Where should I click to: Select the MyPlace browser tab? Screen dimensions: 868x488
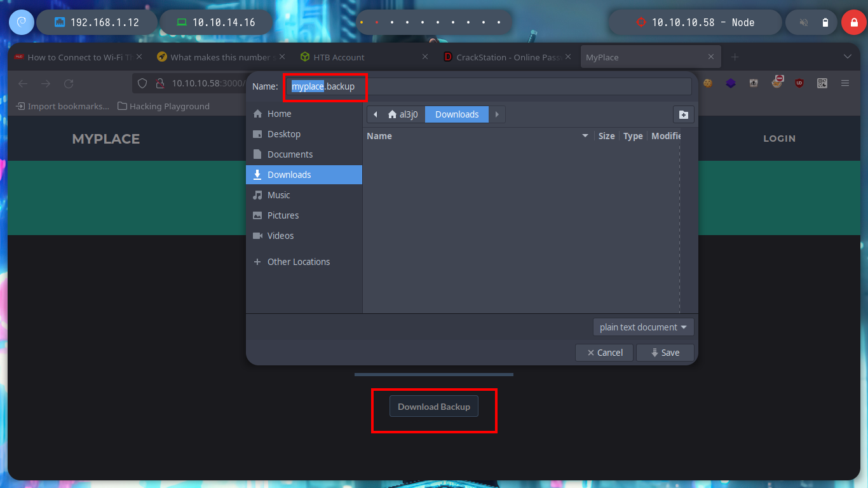tap(649, 57)
